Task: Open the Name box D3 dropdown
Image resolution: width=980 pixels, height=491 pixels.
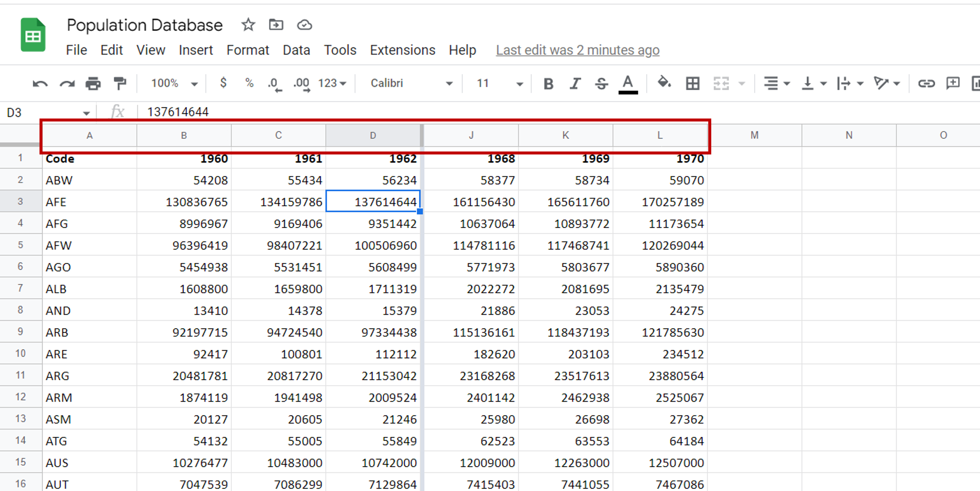Action: pyautogui.click(x=86, y=113)
